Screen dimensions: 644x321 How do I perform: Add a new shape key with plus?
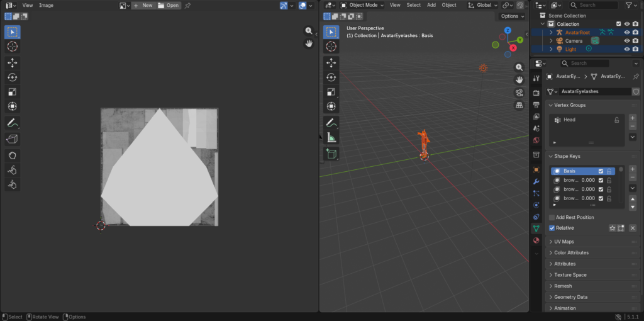point(633,169)
